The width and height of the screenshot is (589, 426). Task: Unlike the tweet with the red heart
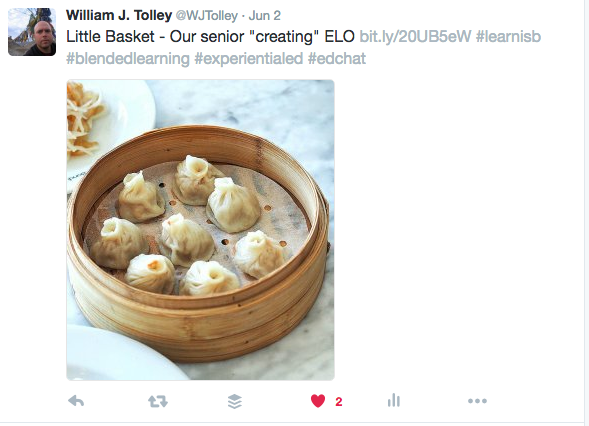[318, 401]
